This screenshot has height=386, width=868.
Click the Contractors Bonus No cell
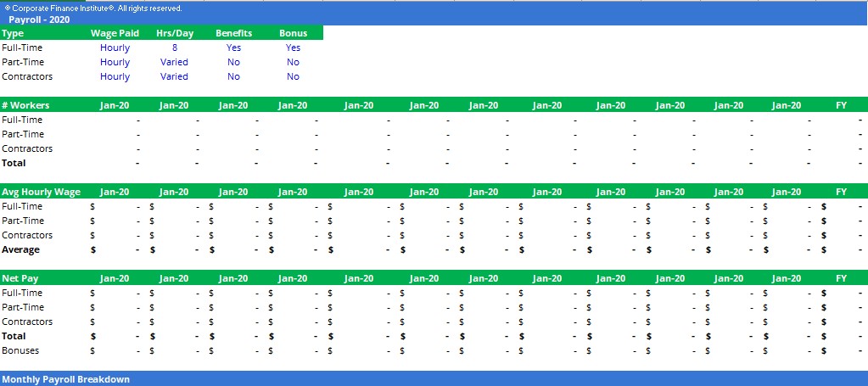(293, 76)
